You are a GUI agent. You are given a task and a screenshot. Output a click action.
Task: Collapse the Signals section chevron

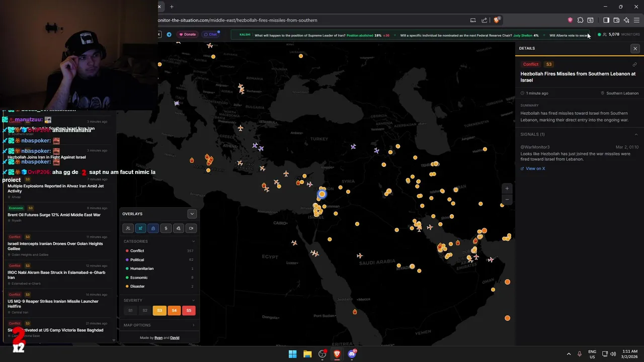[636, 134]
